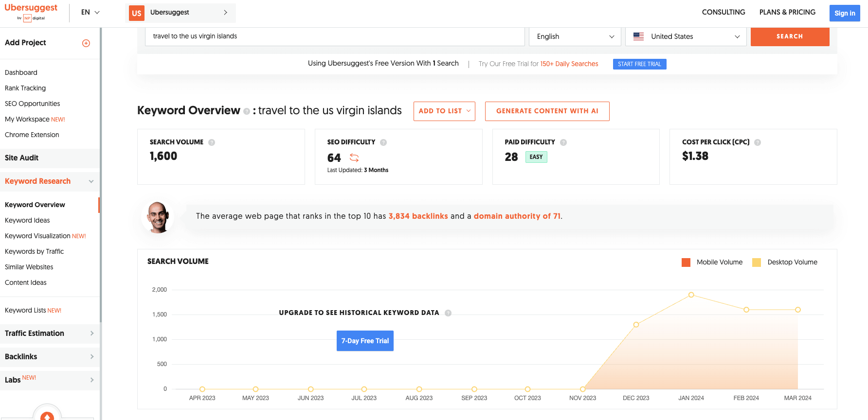
Task: Click the orange Search button
Action: click(x=790, y=36)
